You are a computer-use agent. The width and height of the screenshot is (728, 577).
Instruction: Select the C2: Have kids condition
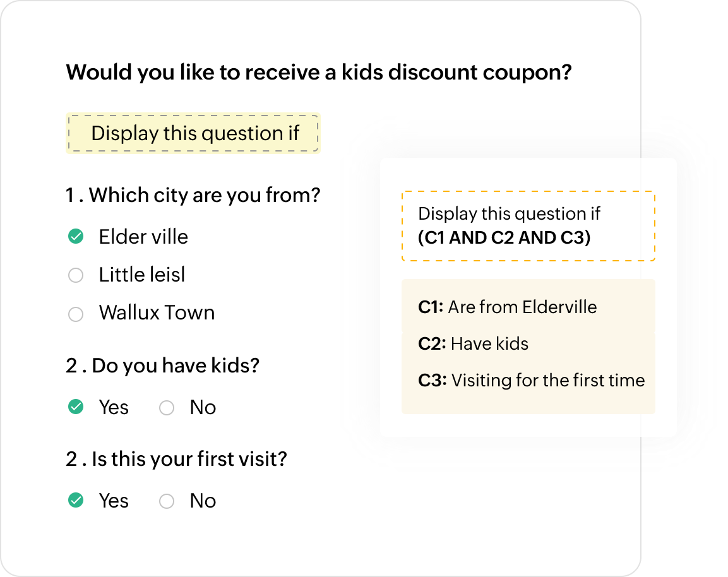click(473, 344)
